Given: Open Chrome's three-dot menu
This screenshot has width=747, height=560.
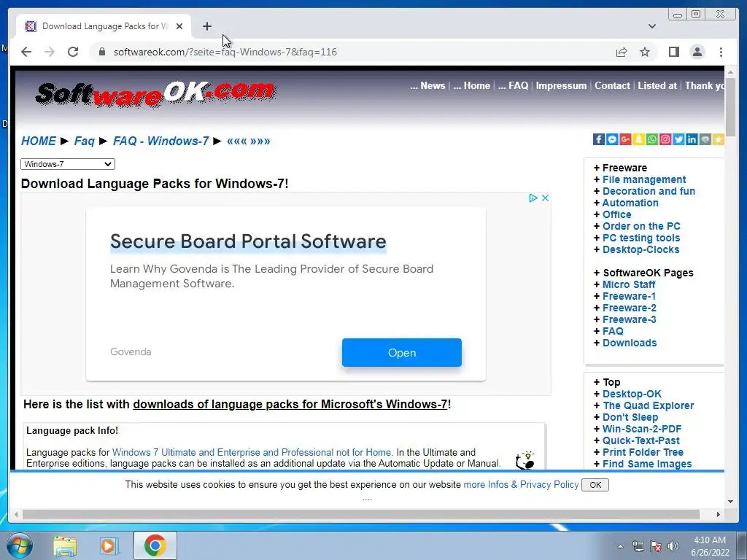Looking at the screenshot, I should pyautogui.click(x=721, y=52).
